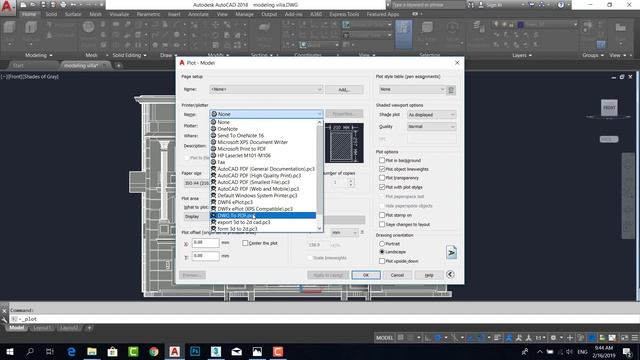Select DWG To PDF.pc3 plotter

pyautogui.click(x=263, y=216)
